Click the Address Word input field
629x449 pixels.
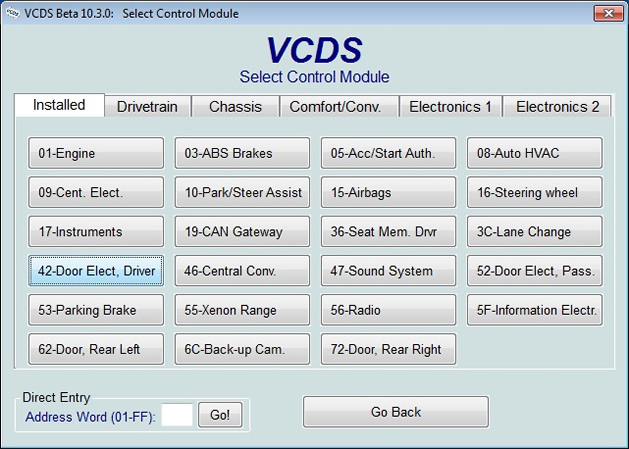pos(177,416)
